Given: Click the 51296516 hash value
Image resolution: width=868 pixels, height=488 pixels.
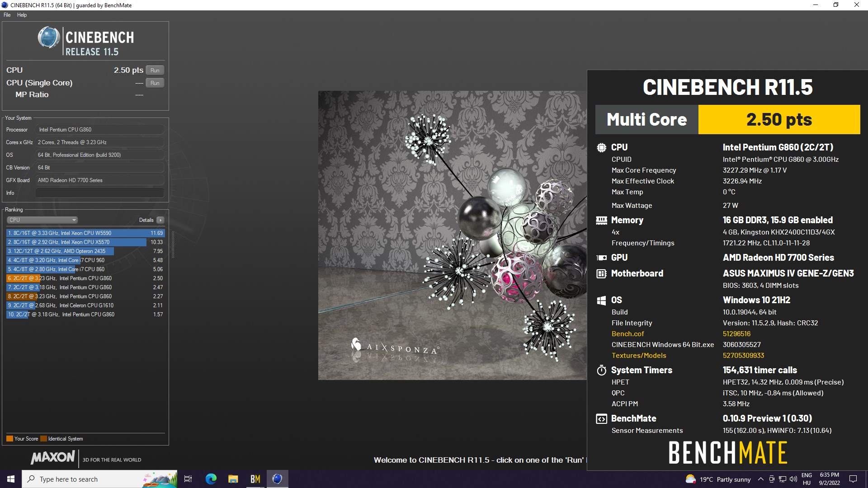Looking at the screenshot, I should [736, 334].
